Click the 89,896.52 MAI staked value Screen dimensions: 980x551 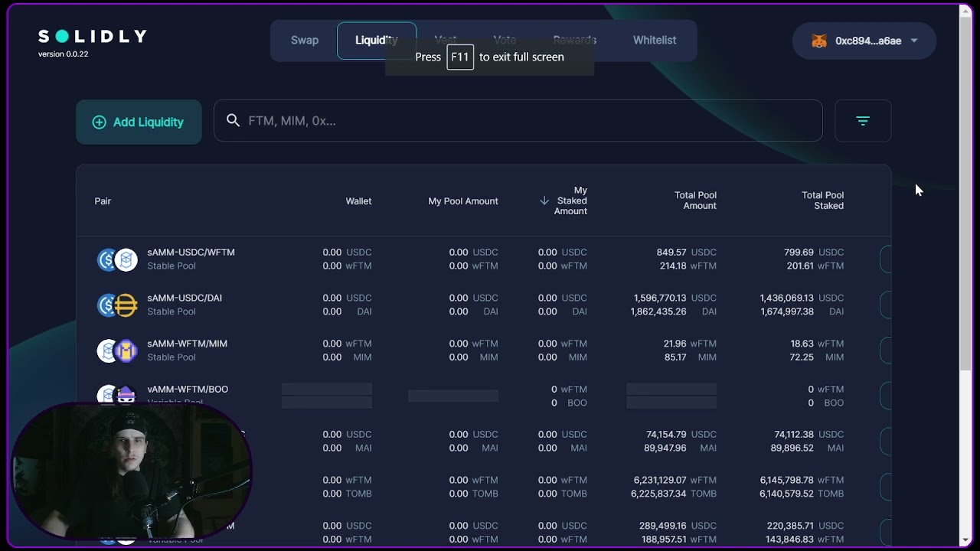(x=808, y=448)
